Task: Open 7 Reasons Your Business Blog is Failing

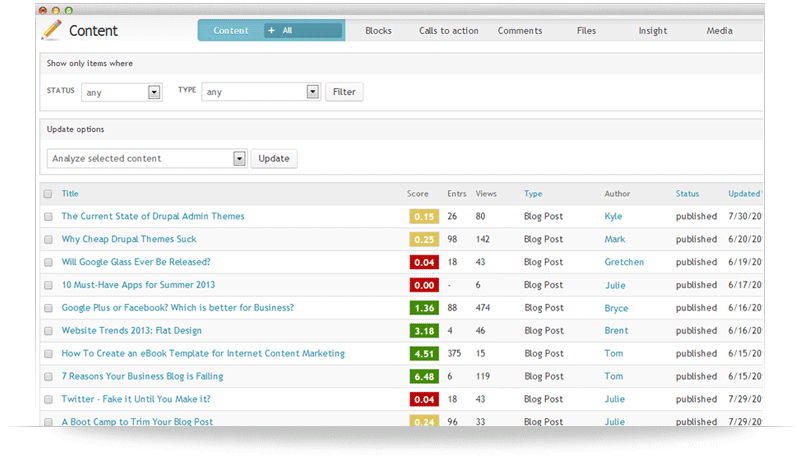Action: (142, 376)
